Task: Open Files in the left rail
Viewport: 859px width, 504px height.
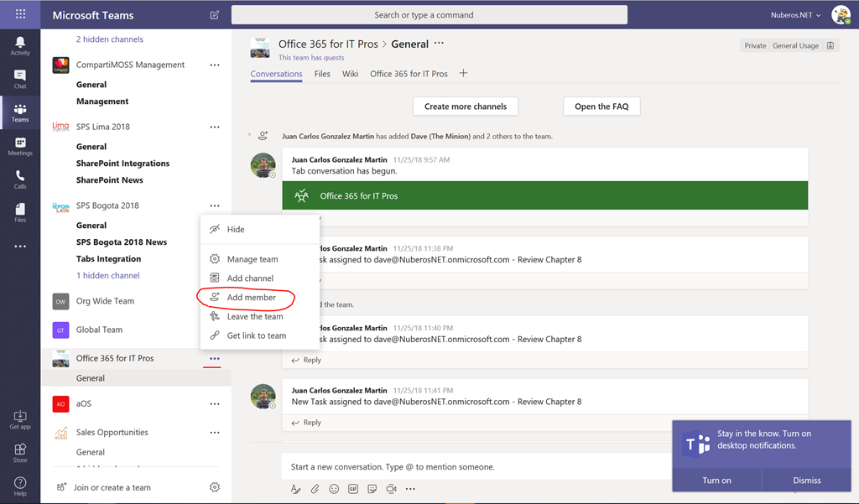Action: click(x=20, y=213)
